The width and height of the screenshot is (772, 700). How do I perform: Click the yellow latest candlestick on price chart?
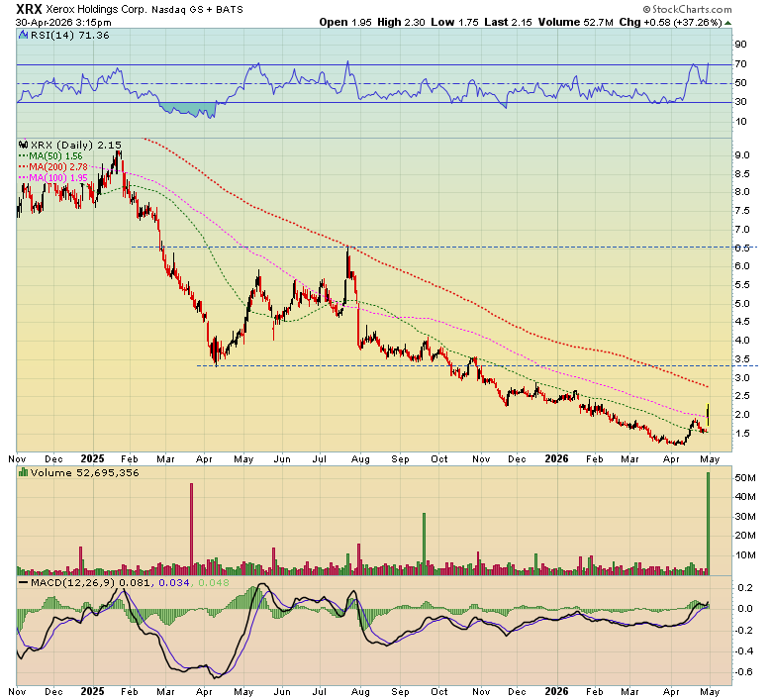click(708, 415)
